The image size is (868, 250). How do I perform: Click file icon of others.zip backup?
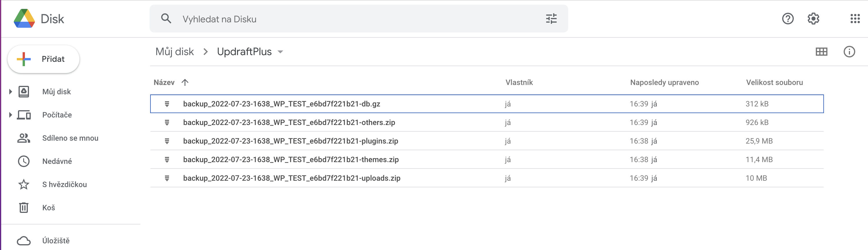tap(167, 122)
